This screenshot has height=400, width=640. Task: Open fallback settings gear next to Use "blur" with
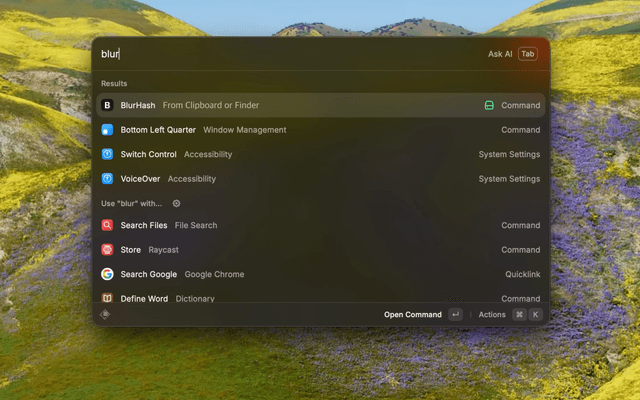click(177, 203)
